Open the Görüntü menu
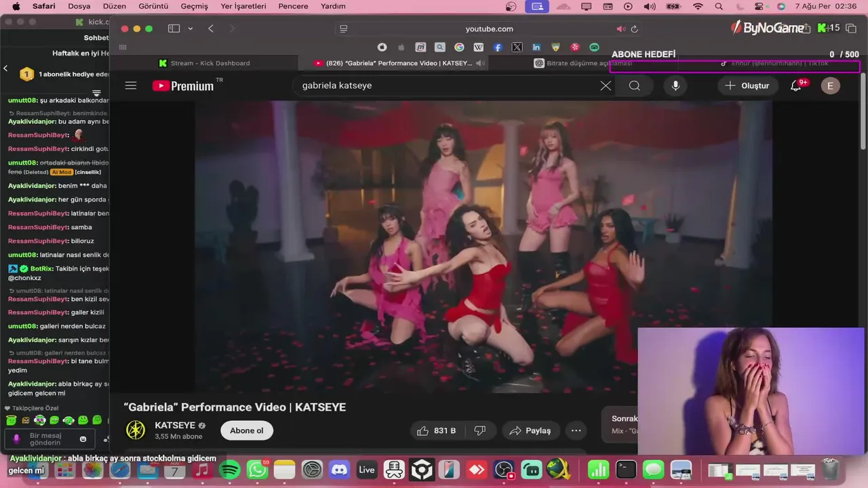Image resolution: width=868 pixels, height=488 pixels. 153,6
